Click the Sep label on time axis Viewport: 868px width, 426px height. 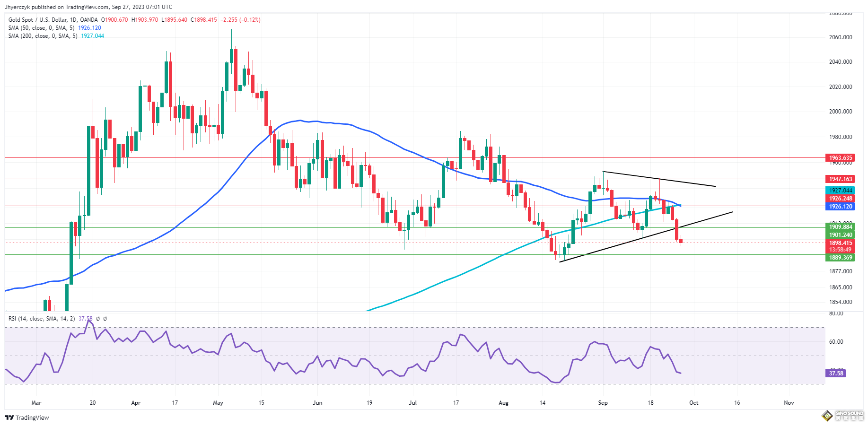click(x=603, y=403)
